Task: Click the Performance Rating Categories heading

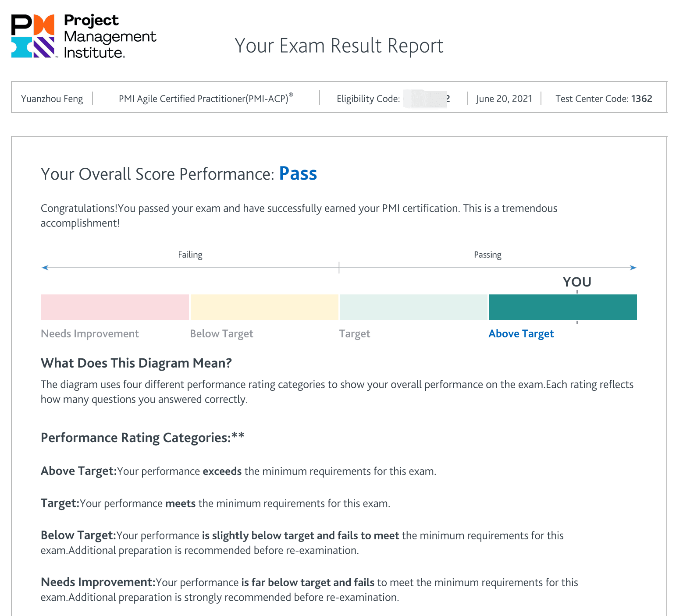Action: [142, 438]
